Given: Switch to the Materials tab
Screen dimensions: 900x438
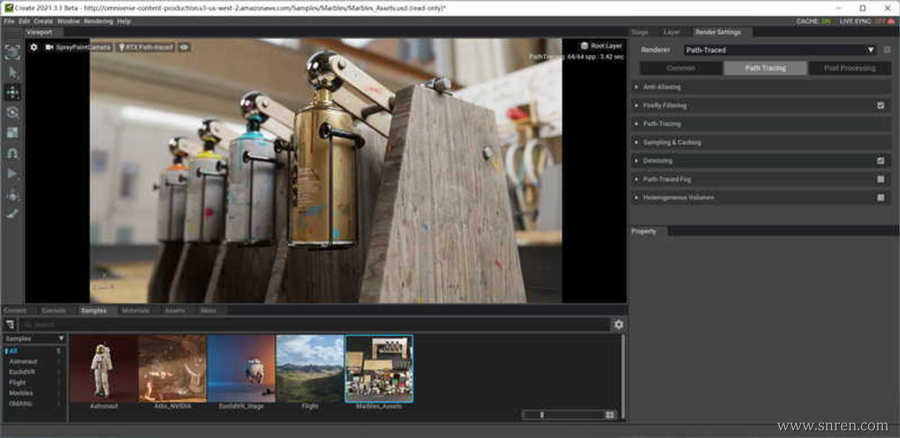Looking at the screenshot, I should pos(135,310).
